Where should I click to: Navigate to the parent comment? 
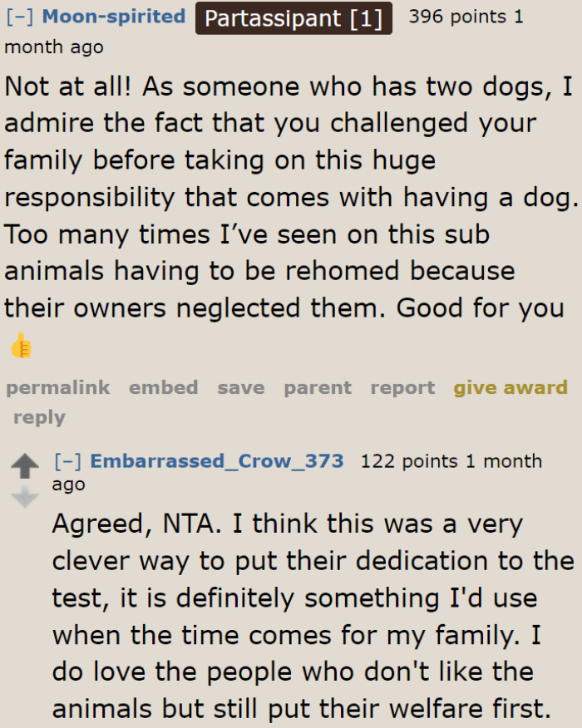tap(317, 387)
